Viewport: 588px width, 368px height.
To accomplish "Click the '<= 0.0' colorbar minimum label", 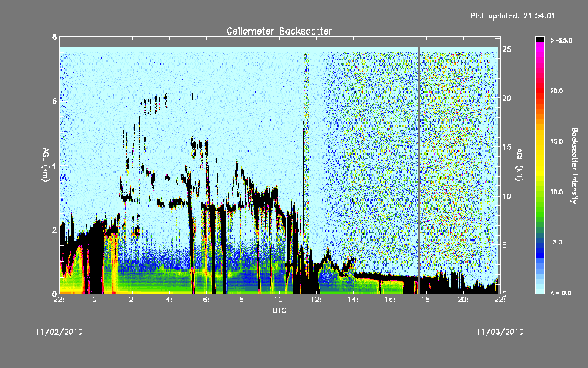I will [x=561, y=293].
